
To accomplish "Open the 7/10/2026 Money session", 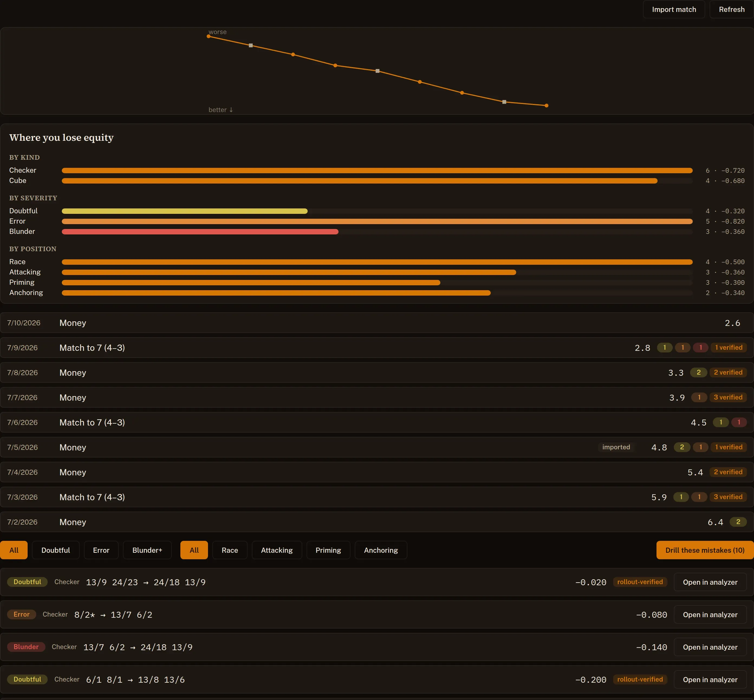I will click(x=377, y=323).
